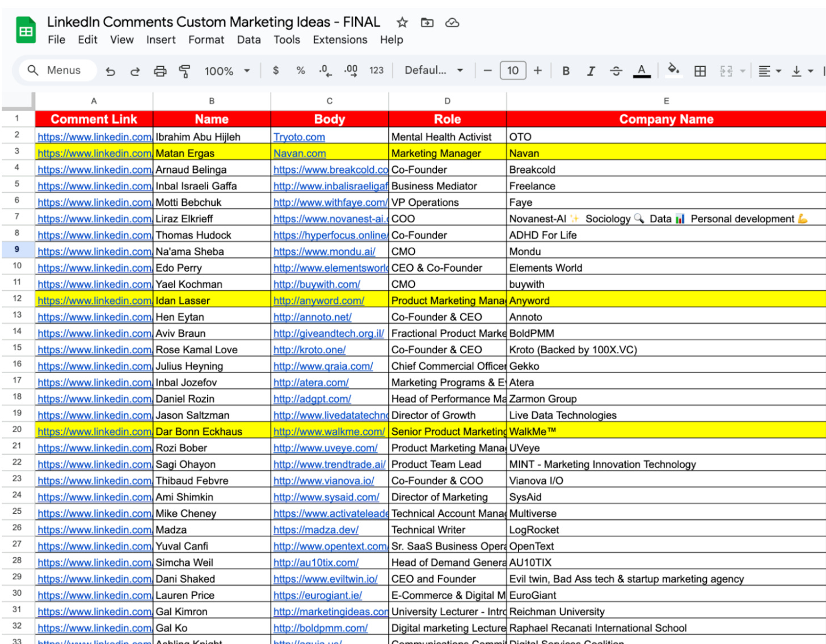Viewport: 826px width, 644px height.
Task: Toggle bold formatting
Action: click(566, 71)
